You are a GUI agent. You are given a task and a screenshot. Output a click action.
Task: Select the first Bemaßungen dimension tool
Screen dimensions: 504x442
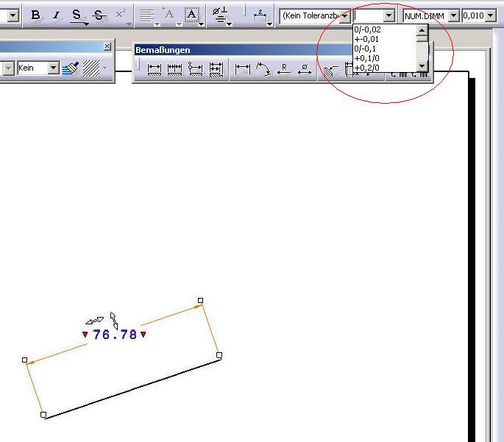[155, 69]
